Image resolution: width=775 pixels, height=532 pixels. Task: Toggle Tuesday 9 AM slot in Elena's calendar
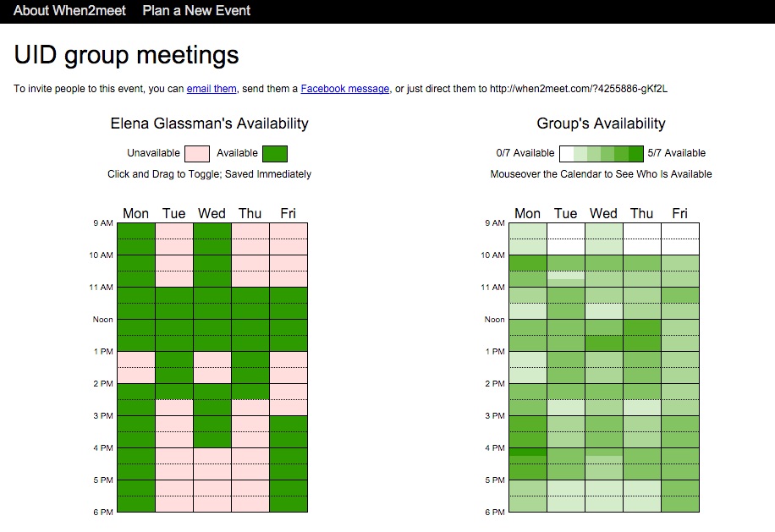click(174, 231)
